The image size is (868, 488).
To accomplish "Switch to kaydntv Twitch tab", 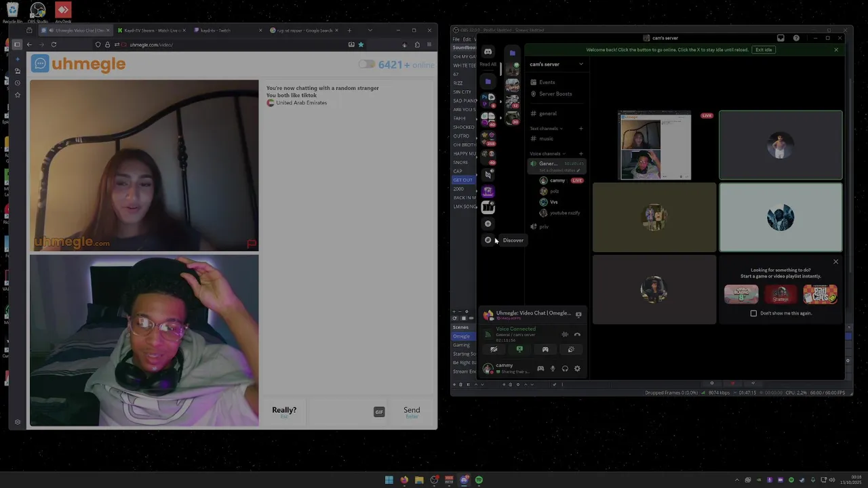I will pyautogui.click(x=228, y=30).
